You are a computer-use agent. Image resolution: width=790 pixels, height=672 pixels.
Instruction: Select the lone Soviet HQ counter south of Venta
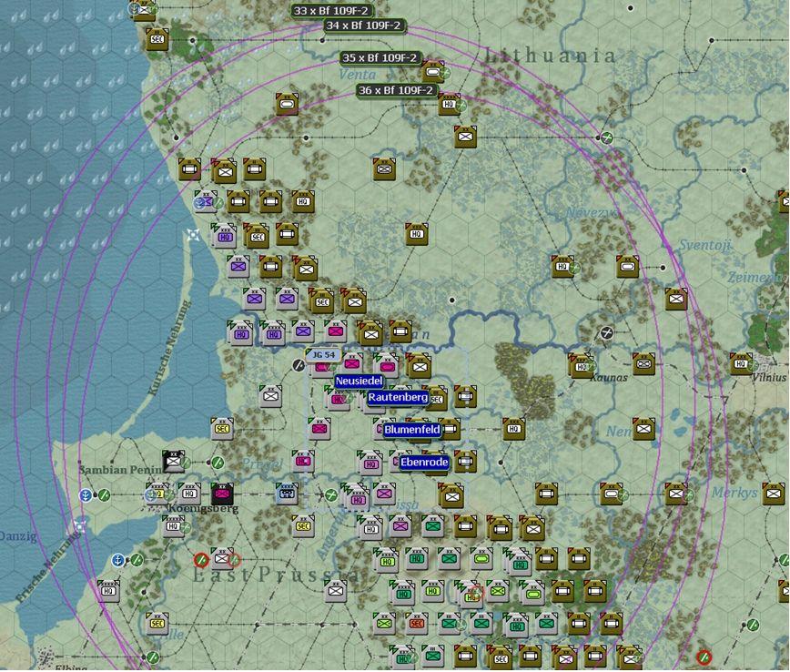click(x=417, y=234)
